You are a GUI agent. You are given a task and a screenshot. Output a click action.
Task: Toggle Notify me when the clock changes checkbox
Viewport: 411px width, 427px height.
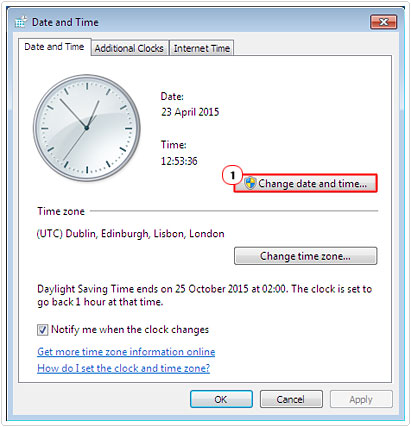[42, 330]
